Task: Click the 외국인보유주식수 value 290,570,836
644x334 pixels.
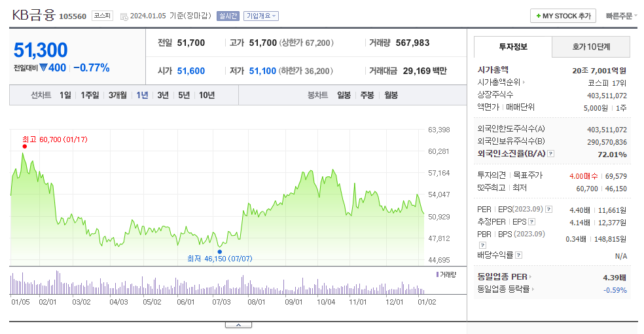Action: pyautogui.click(x=607, y=142)
